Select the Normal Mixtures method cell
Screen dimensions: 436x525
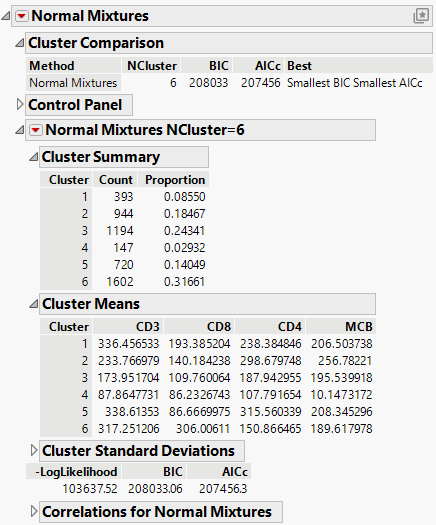pyautogui.click(x=73, y=83)
